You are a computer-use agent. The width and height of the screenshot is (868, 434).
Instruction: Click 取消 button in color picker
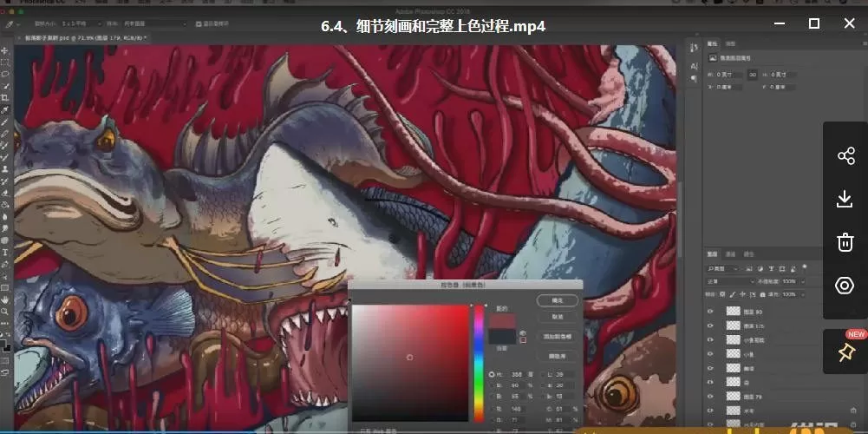point(558,317)
